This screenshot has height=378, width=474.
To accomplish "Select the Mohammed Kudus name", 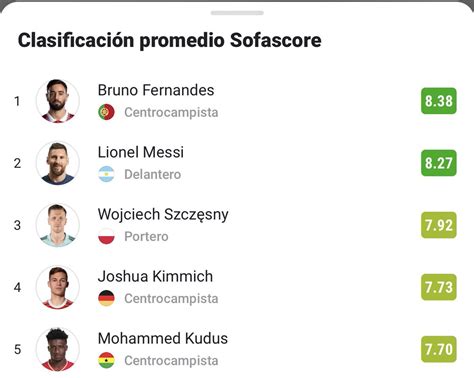I will coord(163,338).
